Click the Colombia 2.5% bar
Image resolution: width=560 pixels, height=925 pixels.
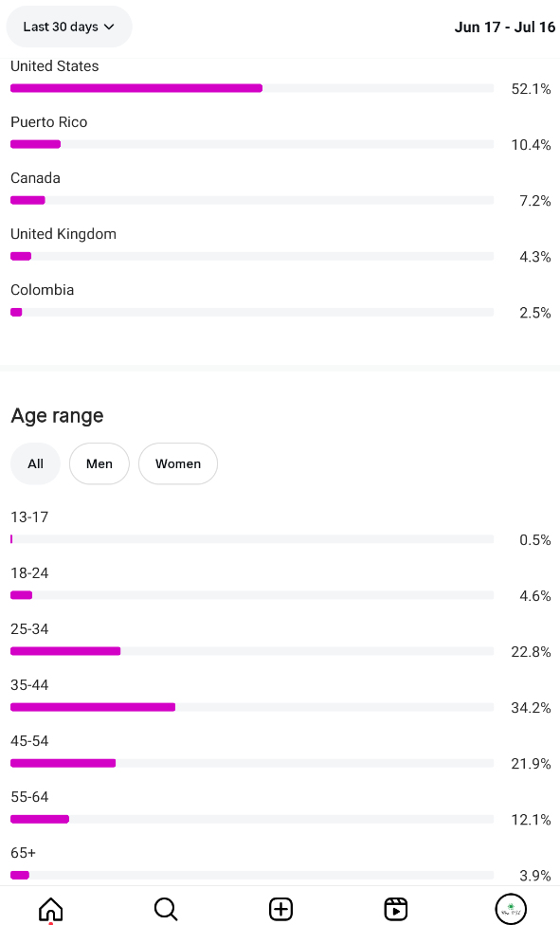252,312
